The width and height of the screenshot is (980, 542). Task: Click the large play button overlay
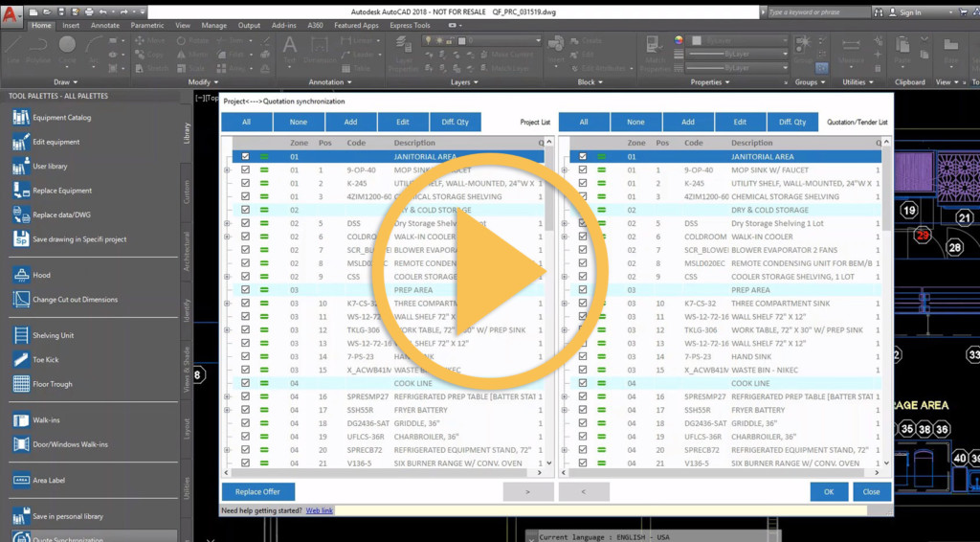(x=490, y=271)
